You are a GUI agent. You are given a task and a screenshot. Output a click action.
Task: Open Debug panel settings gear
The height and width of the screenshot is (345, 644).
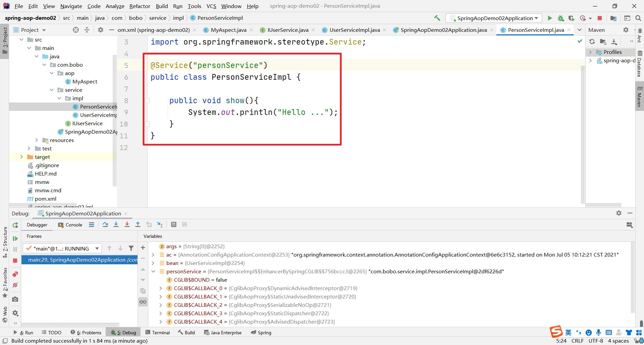619,213
